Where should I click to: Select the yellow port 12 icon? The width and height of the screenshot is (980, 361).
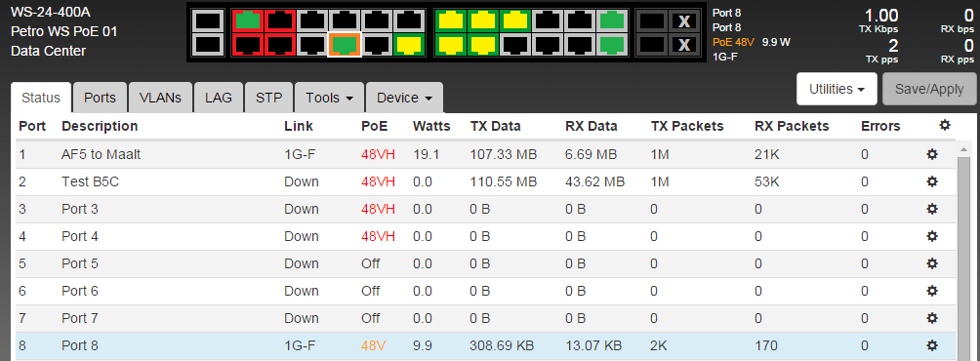(409, 44)
